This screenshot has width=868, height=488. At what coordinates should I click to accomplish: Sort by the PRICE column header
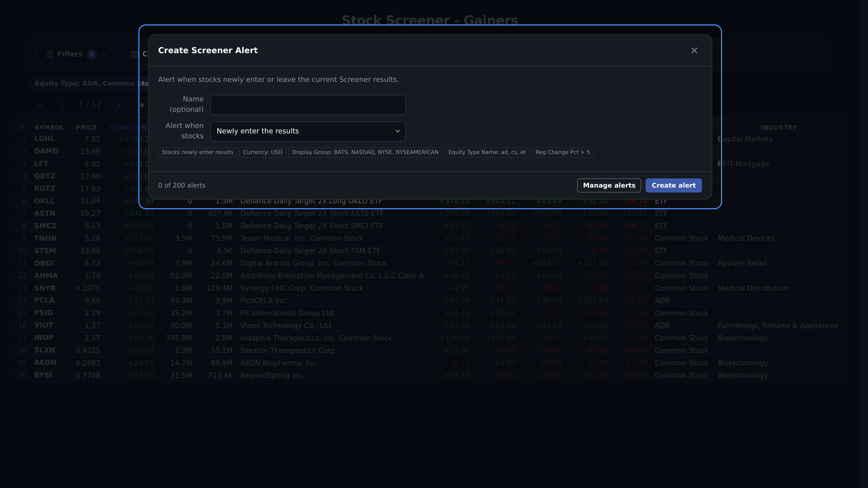(86, 128)
